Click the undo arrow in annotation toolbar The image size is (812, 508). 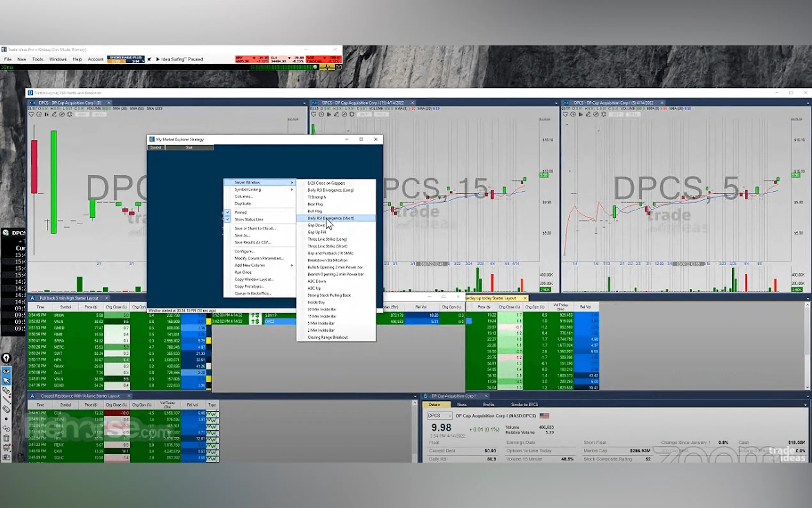click(x=6, y=429)
